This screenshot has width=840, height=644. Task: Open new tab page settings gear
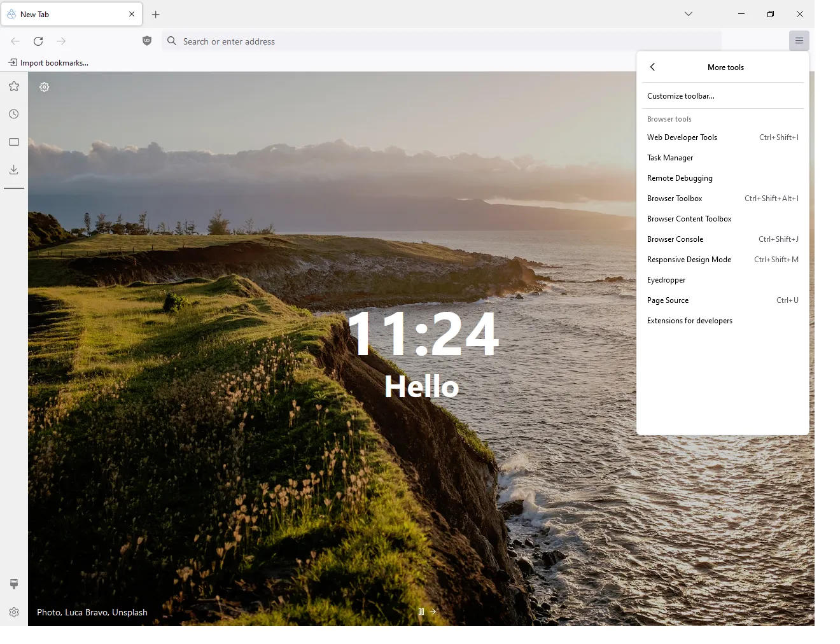(44, 87)
